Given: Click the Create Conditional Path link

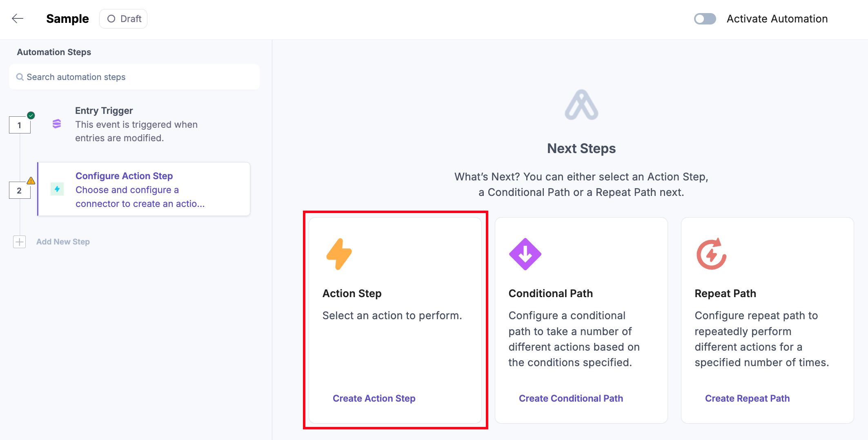Looking at the screenshot, I should pos(571,398).
